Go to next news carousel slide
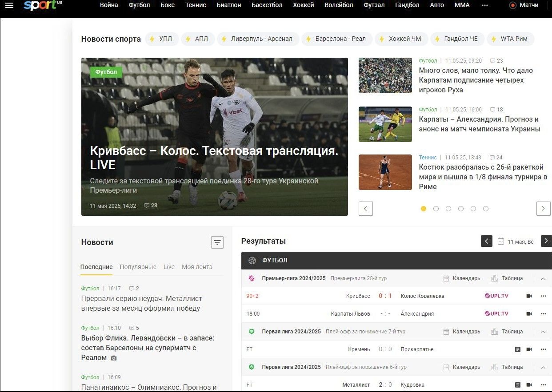This screenshot has height=392, width=552. click(x=544, y=209)
